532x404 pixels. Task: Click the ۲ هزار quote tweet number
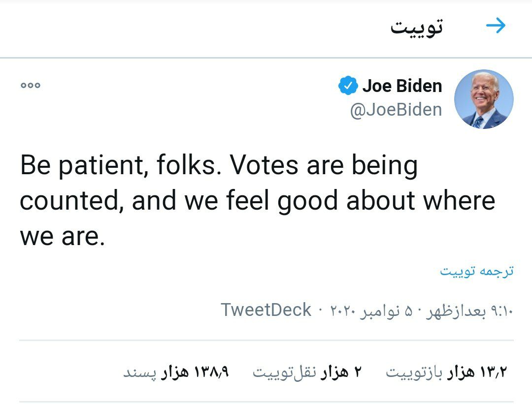tap(342, 373)
